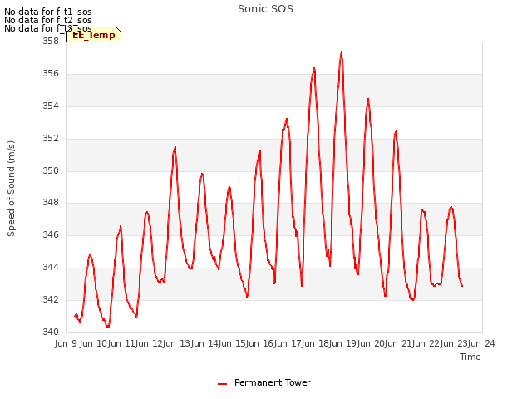Click the 354 y-axis tick label
The height and width of the screenshot is (399, 532).
pyautogui.click(x=51, y=106)
